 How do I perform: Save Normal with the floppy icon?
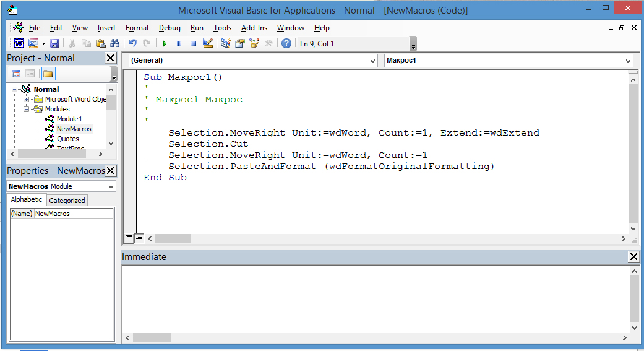click(x=54, y=43)
